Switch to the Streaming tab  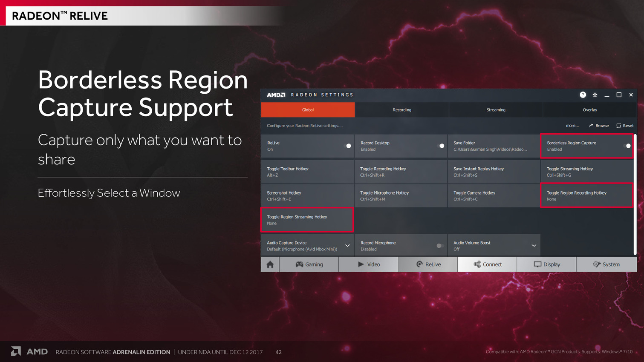[x=496, y=110]
